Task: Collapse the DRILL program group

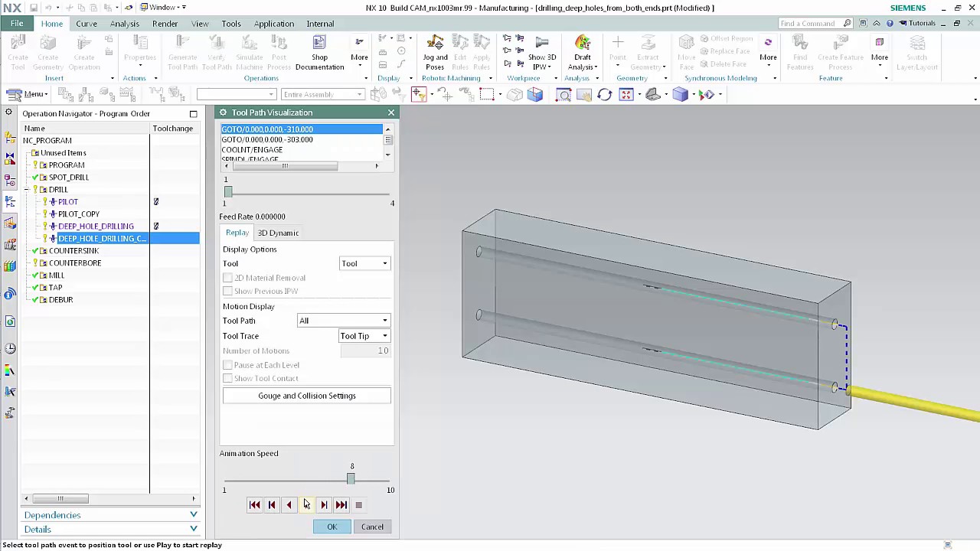Action: tap(27, 189)
